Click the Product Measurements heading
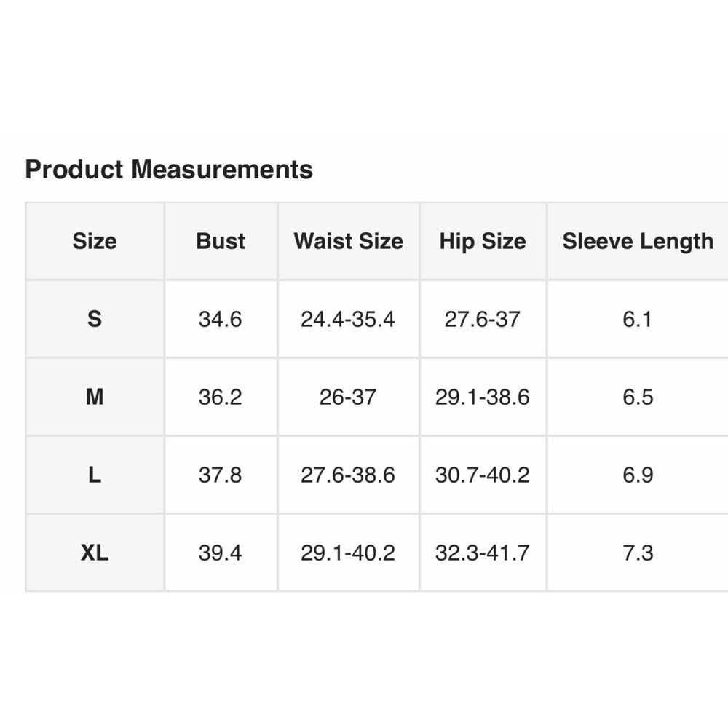Screen dimensions: 728x728 [169, 170]
